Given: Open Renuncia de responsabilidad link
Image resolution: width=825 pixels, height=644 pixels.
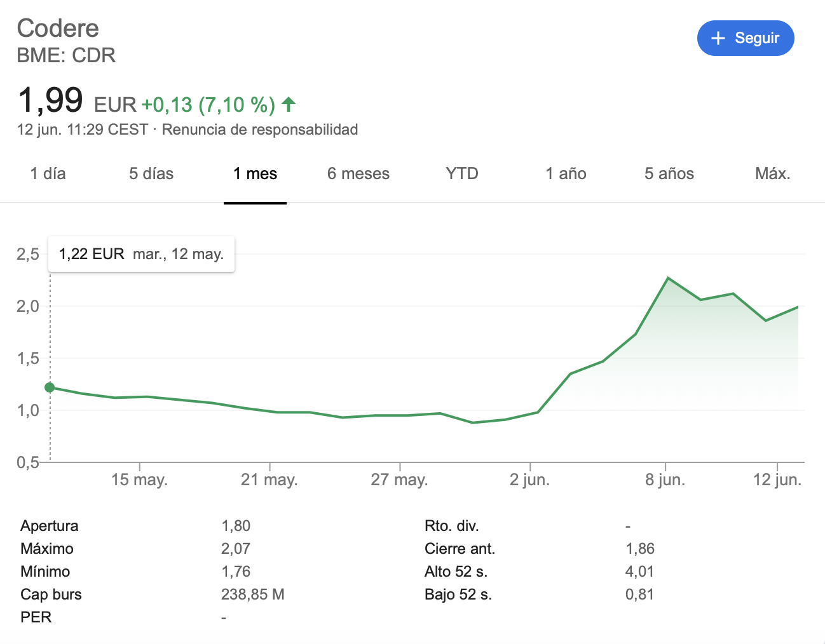Looking at the screenshot, I should click(260, 130).
